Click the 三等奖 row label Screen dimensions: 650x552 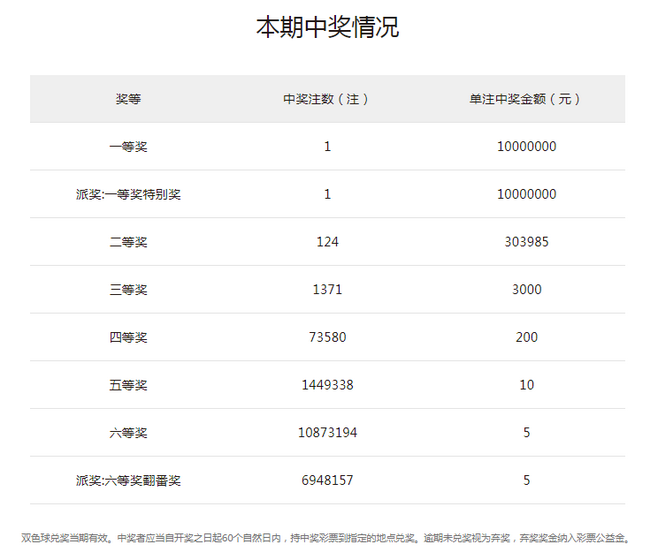point(128,290)
